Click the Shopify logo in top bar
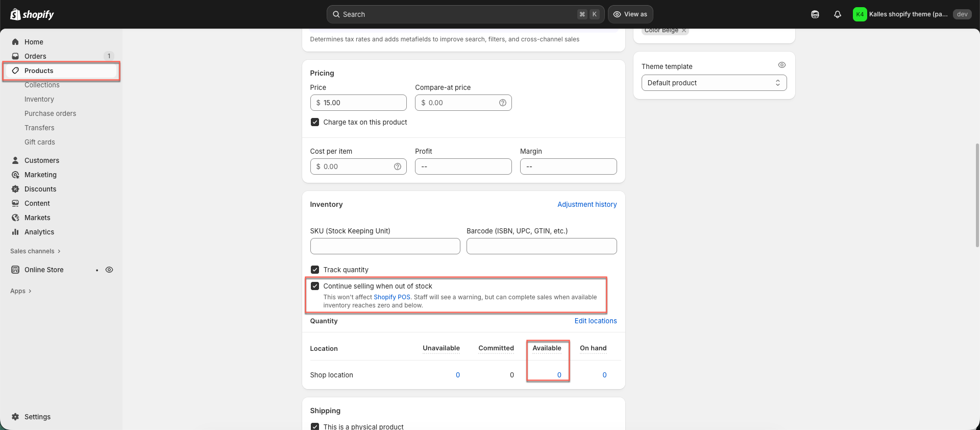Screen dimensions: 980x430 [32, 14]
